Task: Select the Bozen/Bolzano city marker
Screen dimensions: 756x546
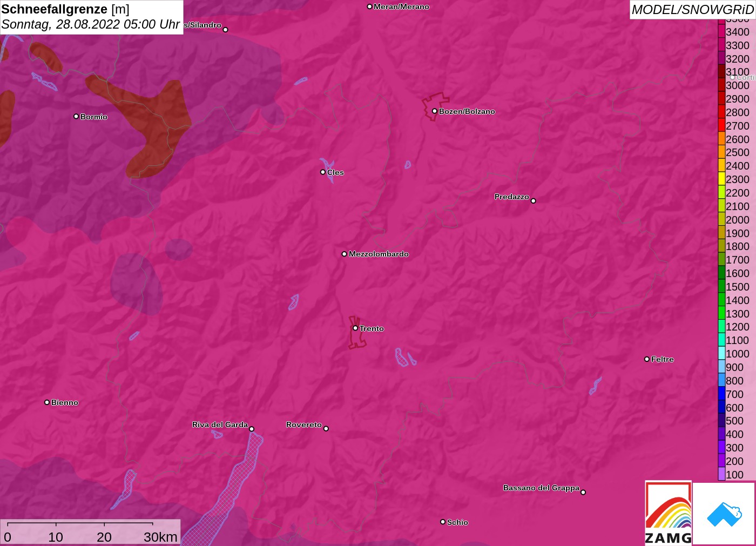Action: 434,111
